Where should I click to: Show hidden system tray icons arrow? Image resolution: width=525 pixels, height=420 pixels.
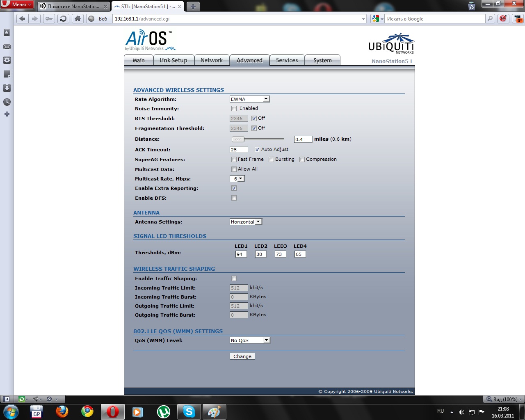[452, 412]
